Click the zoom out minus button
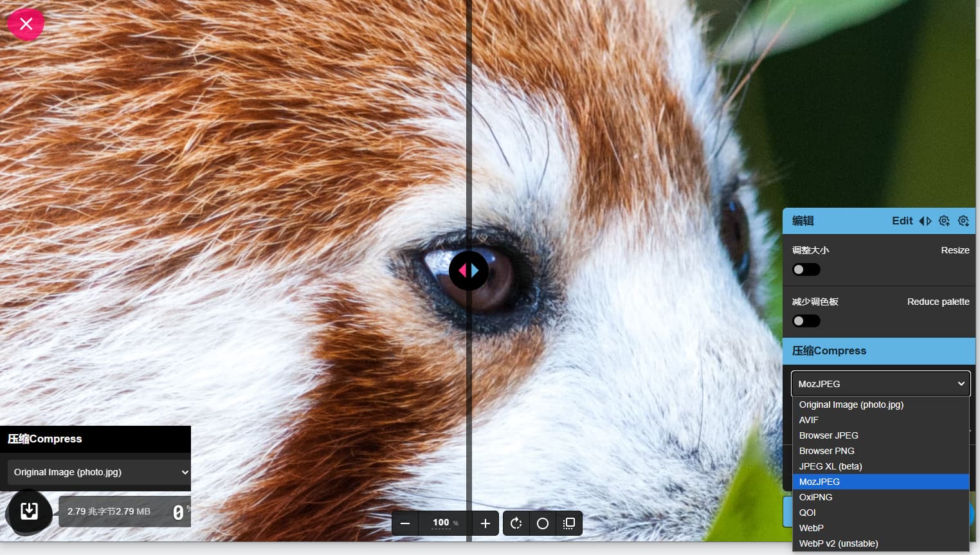Viewport: 980px width, 555px height. (x=405, y=523)
